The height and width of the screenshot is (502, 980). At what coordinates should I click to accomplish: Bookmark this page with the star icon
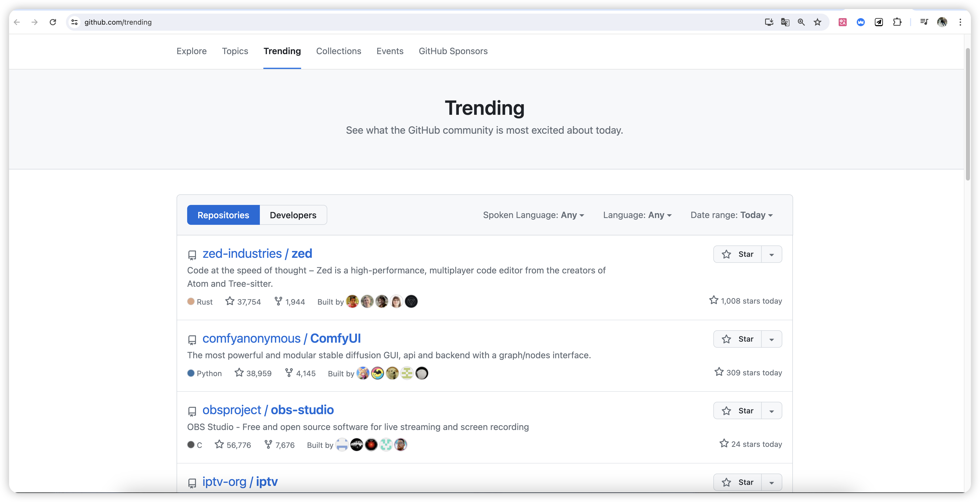(x=818, y=22)
